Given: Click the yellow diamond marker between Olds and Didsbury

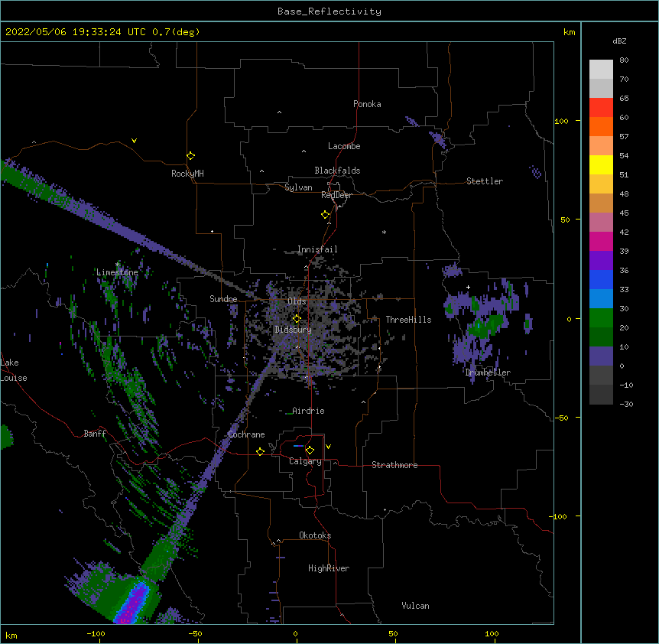Looking at the screenshot, I should 297,319.
